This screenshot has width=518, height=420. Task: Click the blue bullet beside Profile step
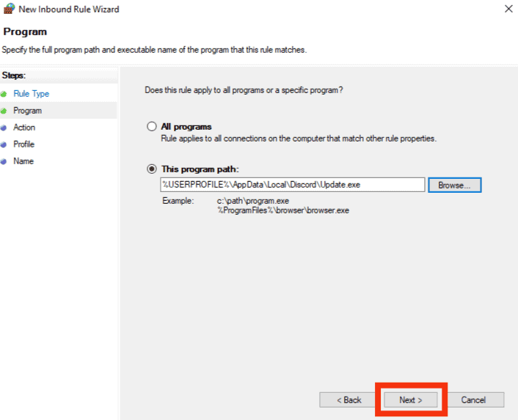click(x=4, y=144)
